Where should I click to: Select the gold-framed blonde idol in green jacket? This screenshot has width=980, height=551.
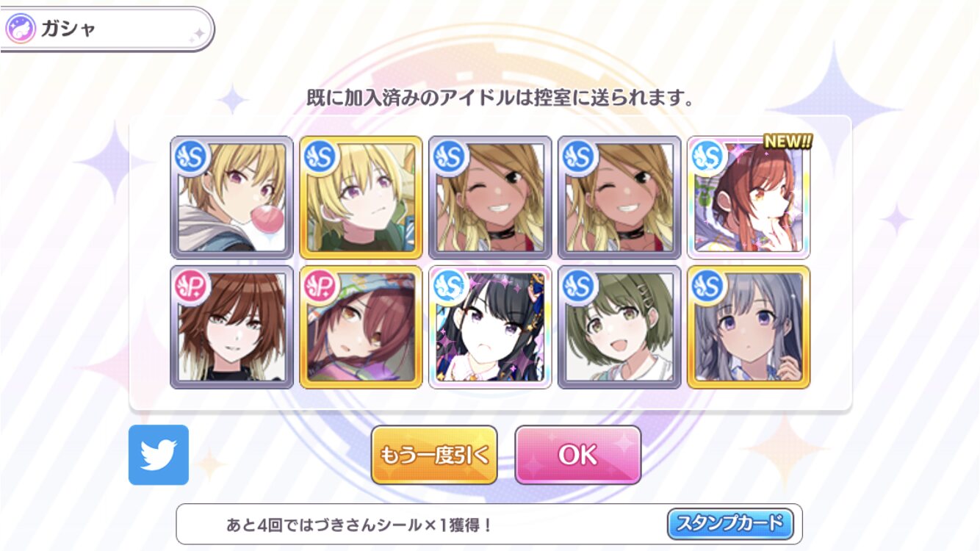click(x=361, y=198)
